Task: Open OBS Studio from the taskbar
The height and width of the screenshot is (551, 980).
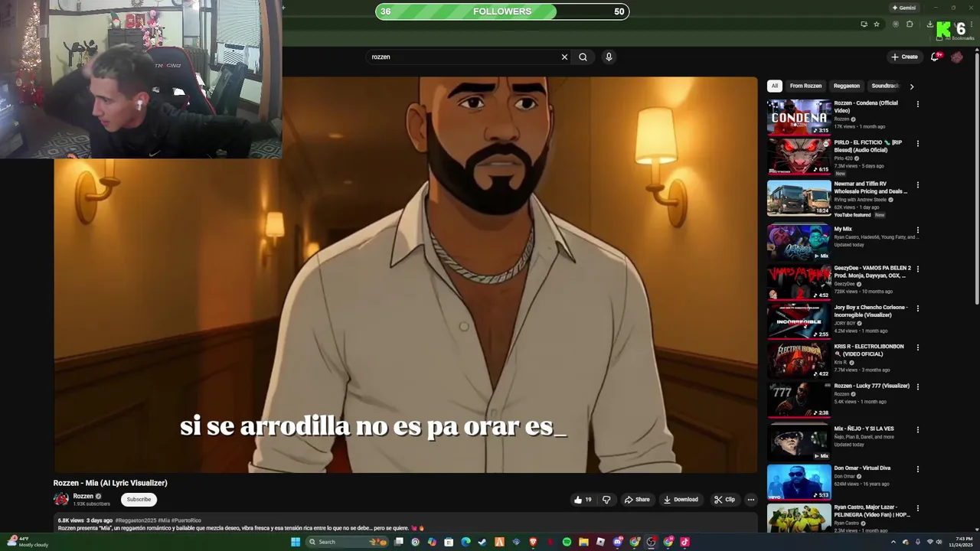Action: tap(651, 542)
